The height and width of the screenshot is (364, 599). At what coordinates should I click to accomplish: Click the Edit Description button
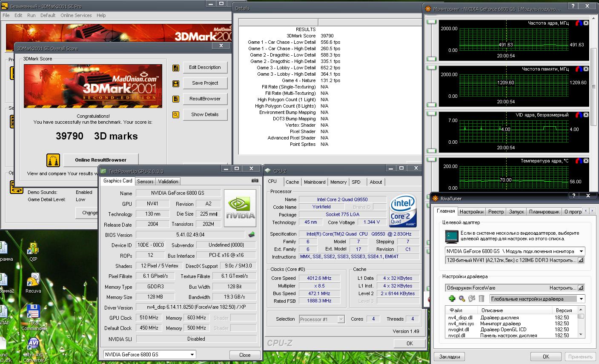tap(205, 68)
